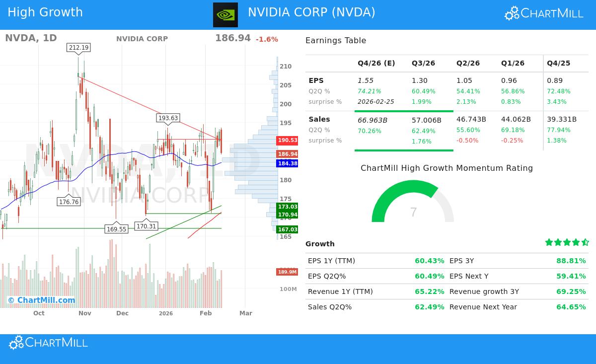Click the High Growth header label
Viewport: 596px width, 364px height.
tap(45, 12)
